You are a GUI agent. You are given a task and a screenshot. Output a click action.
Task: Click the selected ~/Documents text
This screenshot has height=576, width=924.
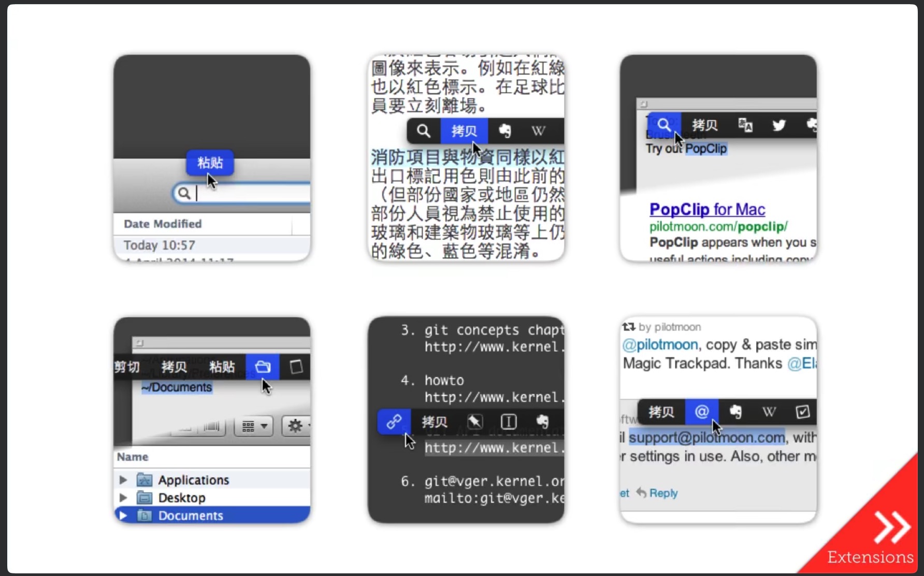point(177,387)
